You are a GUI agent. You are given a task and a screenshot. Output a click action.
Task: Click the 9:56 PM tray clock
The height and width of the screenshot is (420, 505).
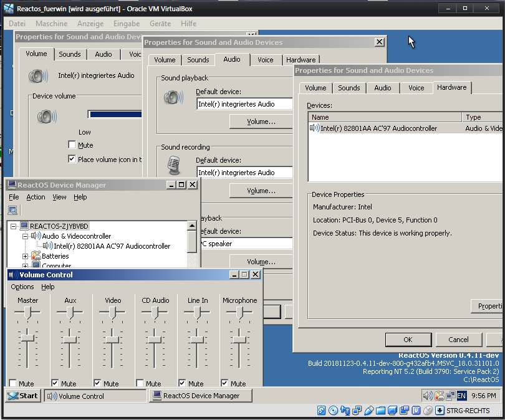click(x=483, y=396)
